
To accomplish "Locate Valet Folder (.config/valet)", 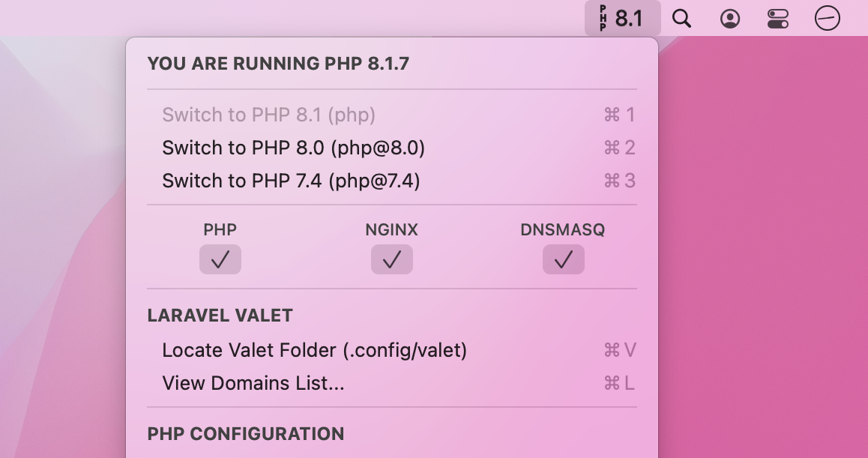I will click(x=314, y=350).
